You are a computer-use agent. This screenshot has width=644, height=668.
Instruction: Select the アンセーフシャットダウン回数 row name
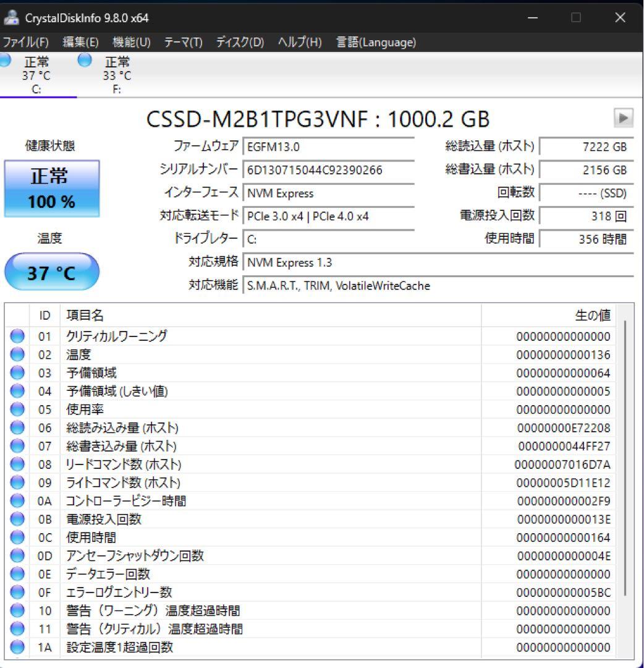click(135, 556)
